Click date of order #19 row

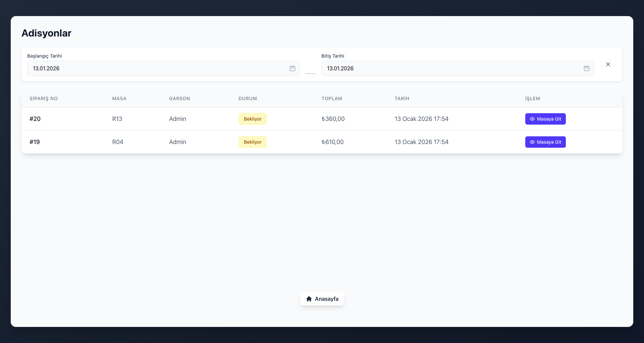pyautogui.click(x=421, y=142)
